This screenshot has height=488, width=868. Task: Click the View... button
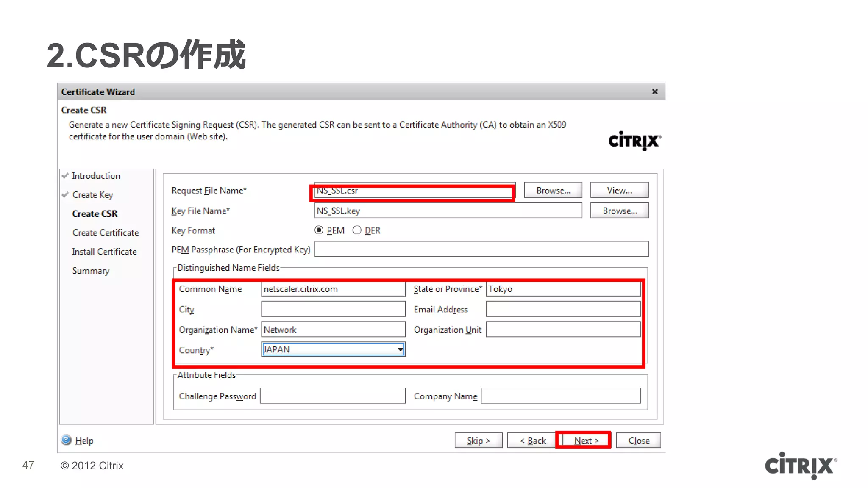(619, 190)
